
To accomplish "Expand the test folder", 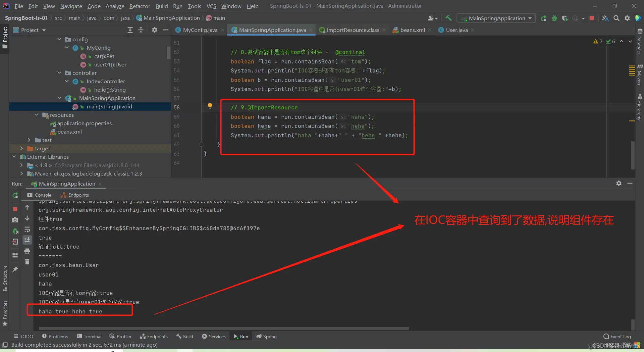I will coord(29,140).
